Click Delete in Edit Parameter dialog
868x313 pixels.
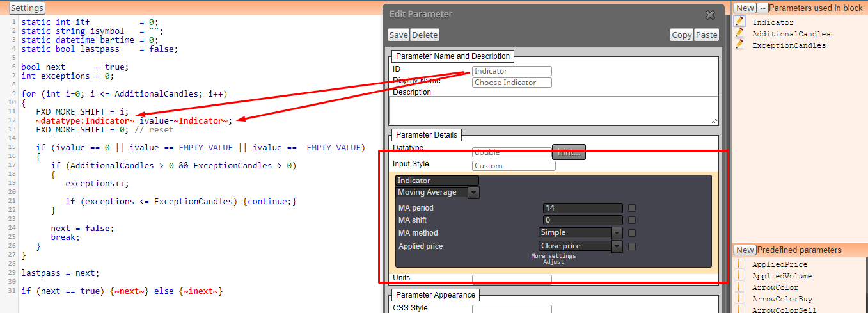coord(425,35)
